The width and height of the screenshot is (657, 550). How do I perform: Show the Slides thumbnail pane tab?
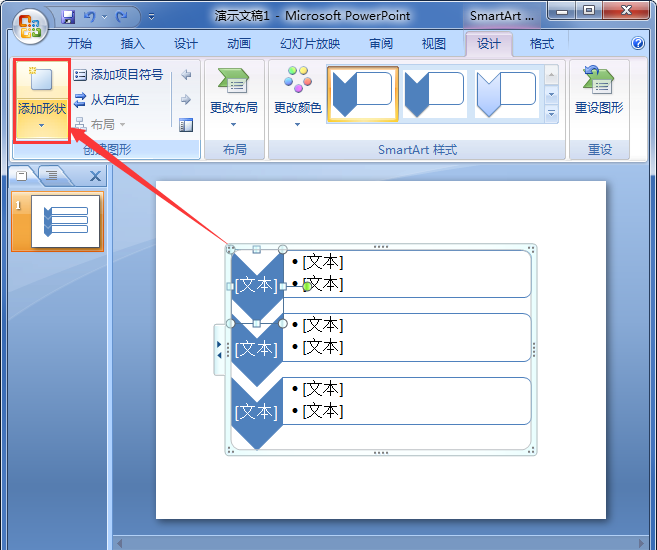click(22, 176)
